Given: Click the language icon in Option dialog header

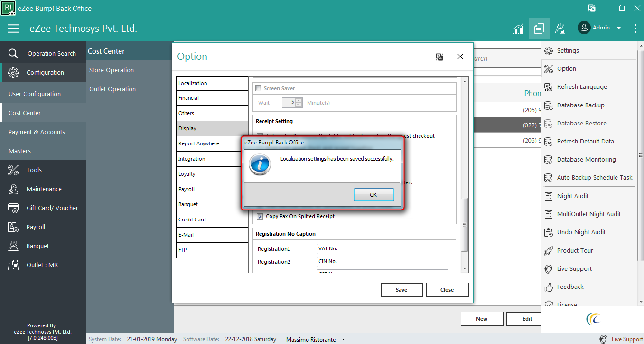Looking at the screenshot, I should 439,57.
